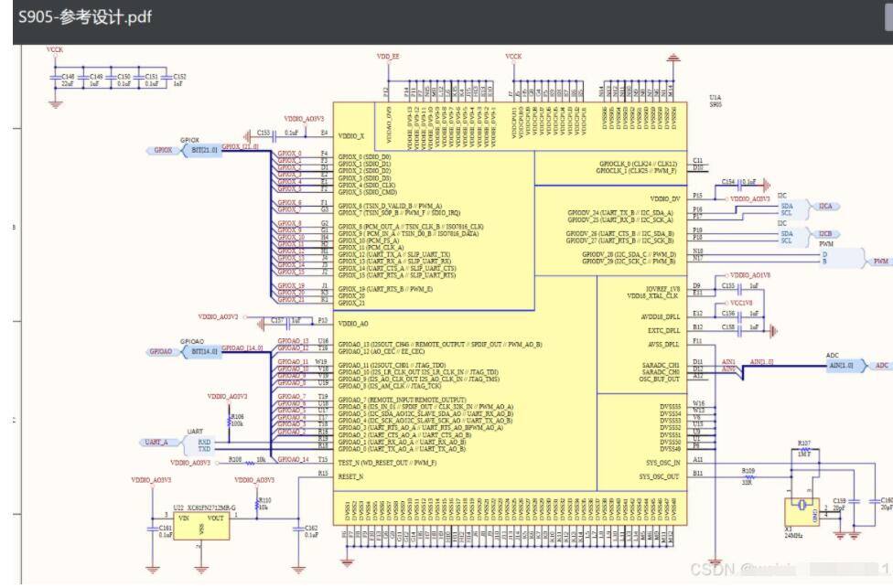Click the GPIOX_19 (UART_RTS_B // PWM_E) pin
Viewport: 893px width, 588px height.
coord(385,289)
